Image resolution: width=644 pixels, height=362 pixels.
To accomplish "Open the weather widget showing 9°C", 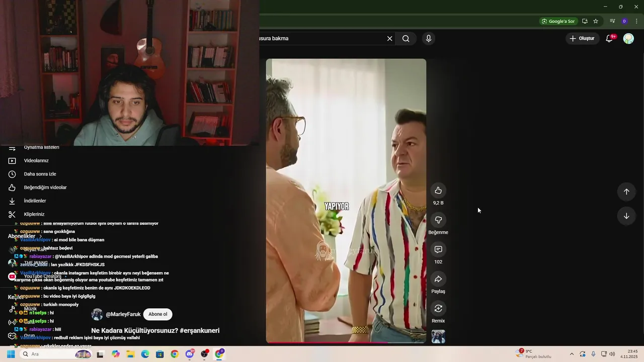I will click(x=534, y=354).
